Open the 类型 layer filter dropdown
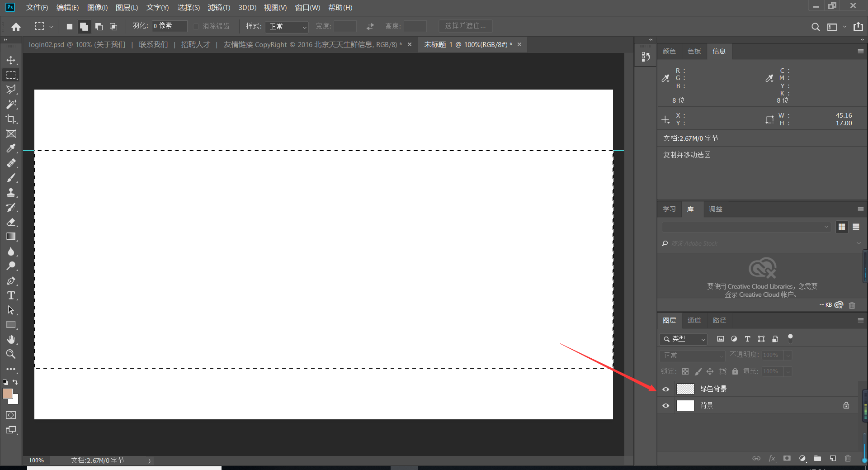 [683, 339]
